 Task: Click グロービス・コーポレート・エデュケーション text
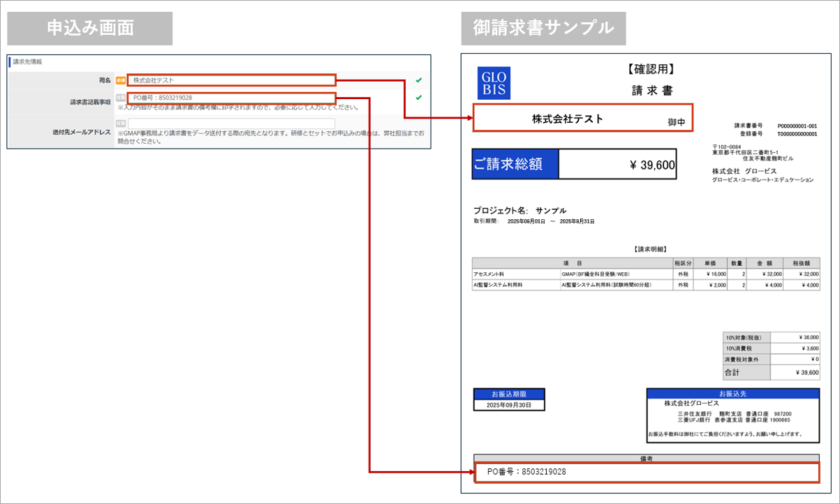[762, 180]
